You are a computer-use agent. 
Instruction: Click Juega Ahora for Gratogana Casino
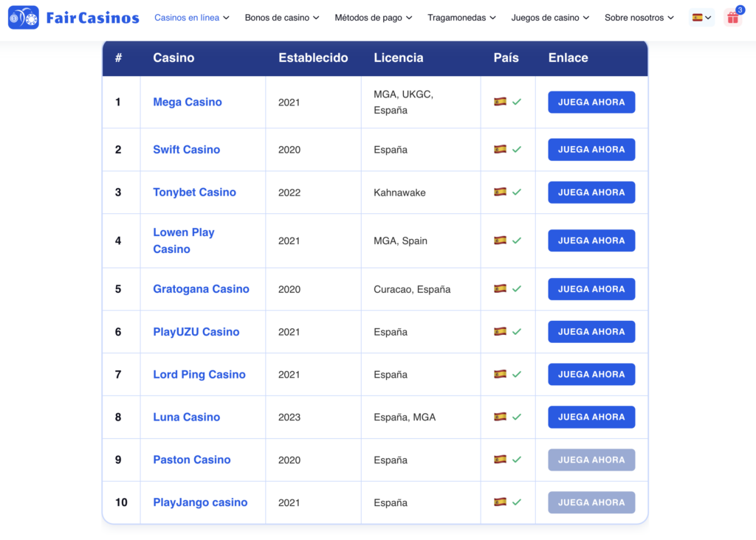pyautogui.click(x=591, y=289)
